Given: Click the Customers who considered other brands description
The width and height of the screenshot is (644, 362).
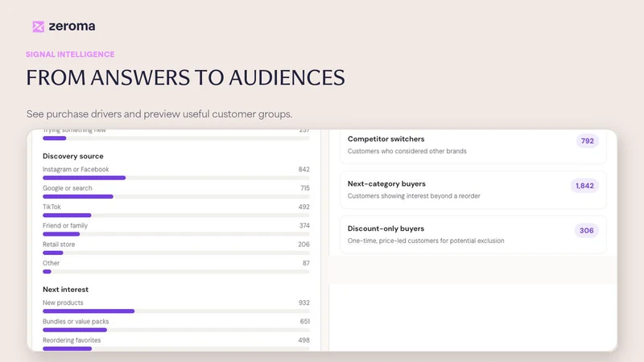Looking at the screenshot, I should (x=407, y=151).
